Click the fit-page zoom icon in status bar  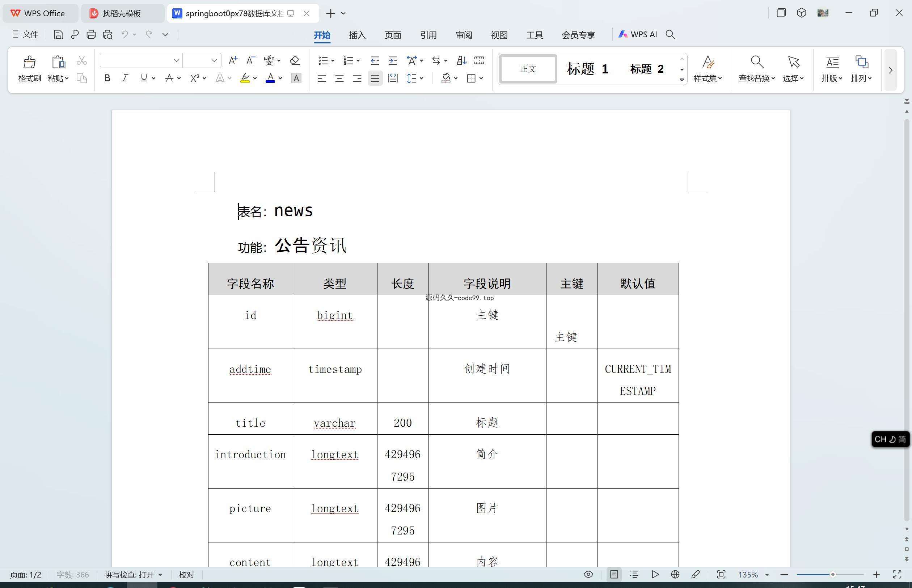click(x=721, y=574)
